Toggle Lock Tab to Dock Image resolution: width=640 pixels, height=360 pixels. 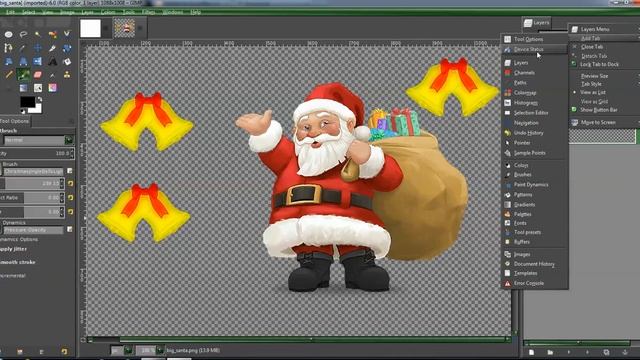(x=599, y=64)
